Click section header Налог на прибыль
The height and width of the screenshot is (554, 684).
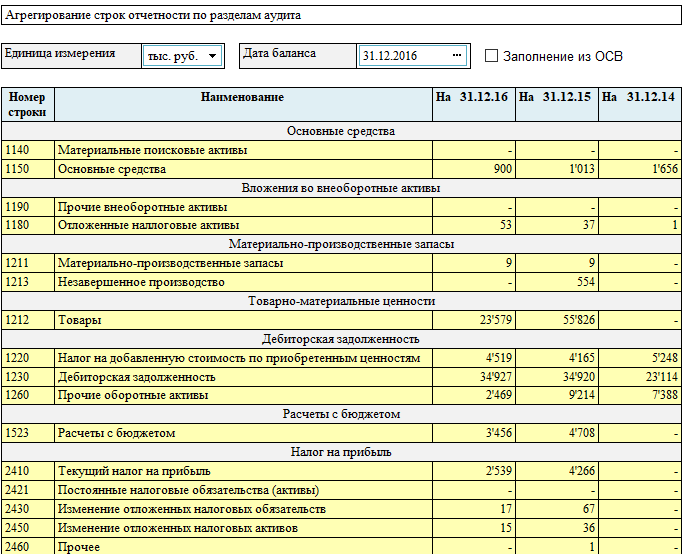click(341, 452)
